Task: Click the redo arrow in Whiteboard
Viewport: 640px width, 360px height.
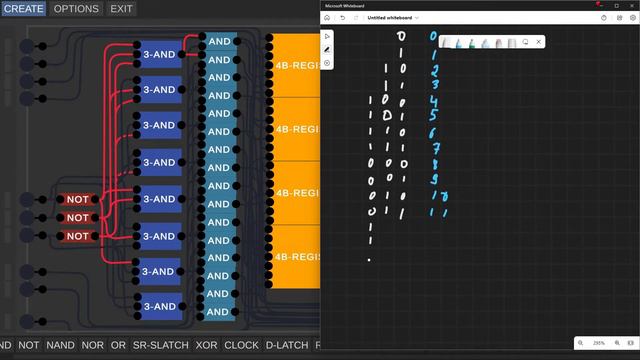Action: pyautogui.click(x=356, y=18)
